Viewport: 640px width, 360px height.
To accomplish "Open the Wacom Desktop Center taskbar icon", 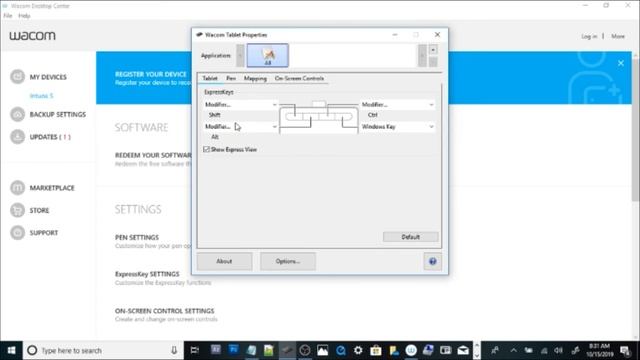I will pos(411,350).
